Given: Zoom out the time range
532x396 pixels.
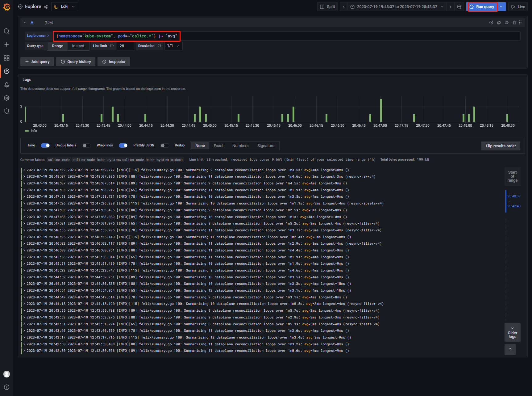Looking at the screenshot, I should point(459,7).
